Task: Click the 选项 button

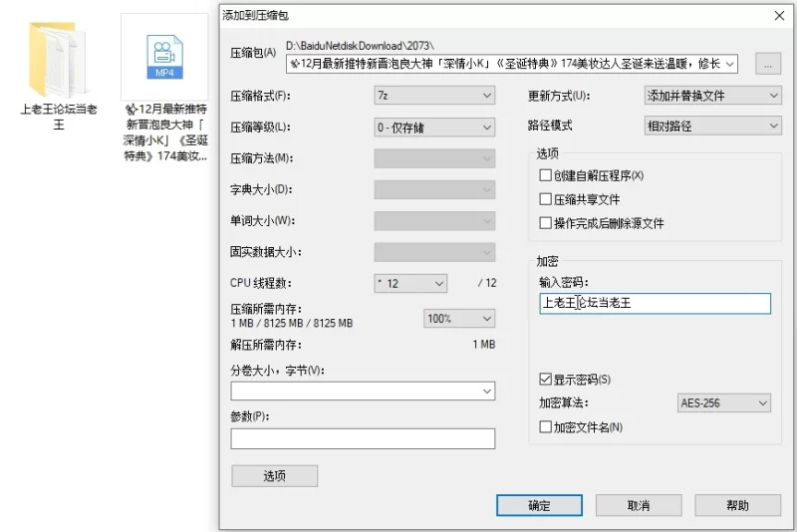Action: point(275,476)
